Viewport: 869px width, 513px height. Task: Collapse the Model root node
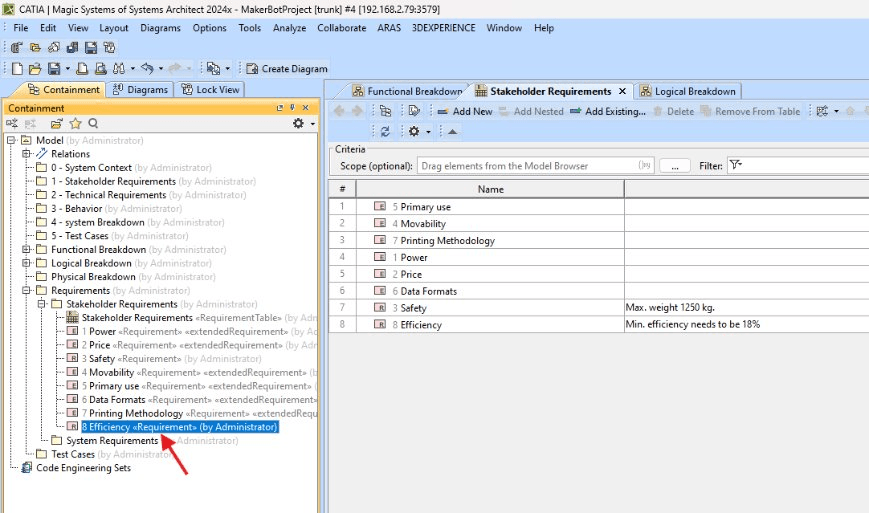click(x=11, y=141)
